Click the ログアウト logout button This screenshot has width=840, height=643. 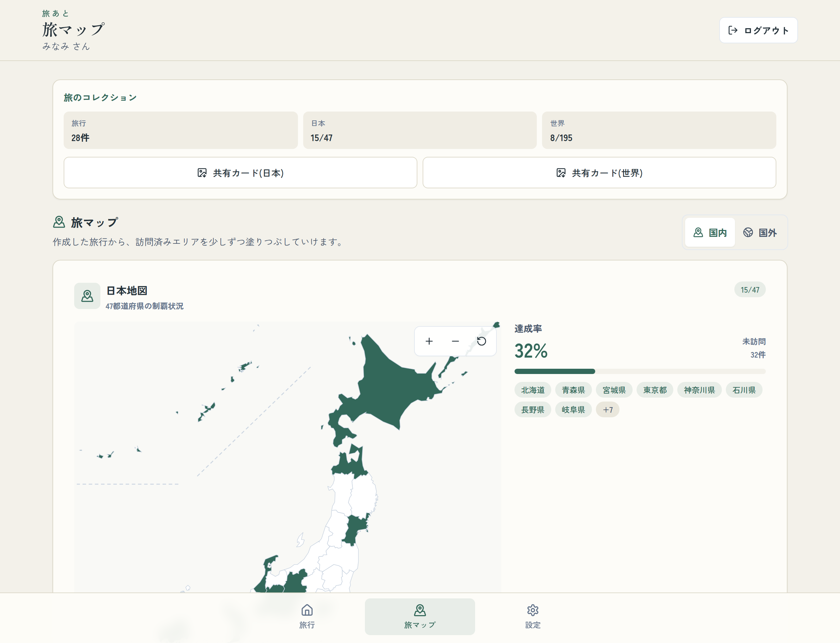click(758, 30)
